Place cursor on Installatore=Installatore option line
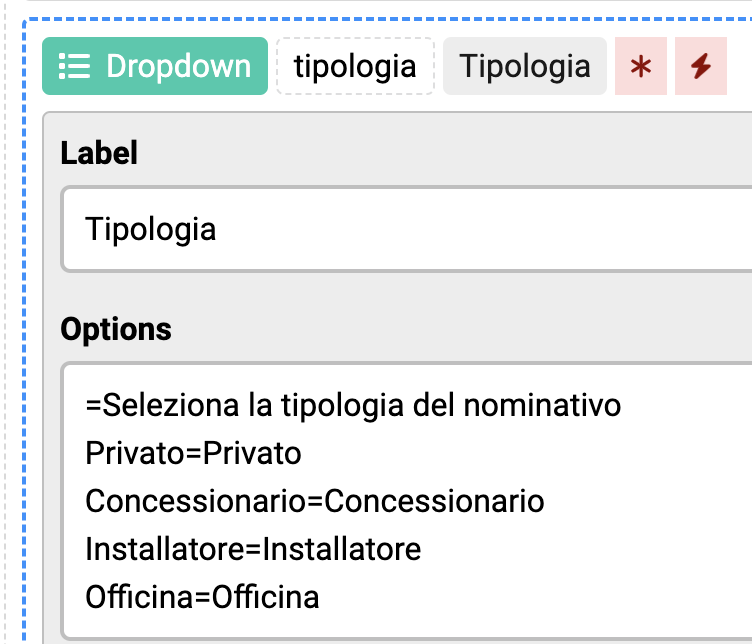 [253, 549]
